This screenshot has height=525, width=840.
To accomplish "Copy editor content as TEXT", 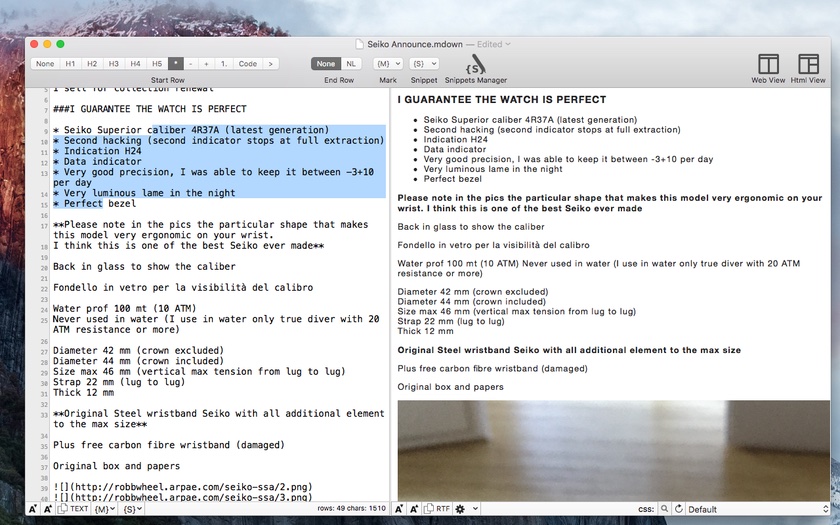I will 73,509.
